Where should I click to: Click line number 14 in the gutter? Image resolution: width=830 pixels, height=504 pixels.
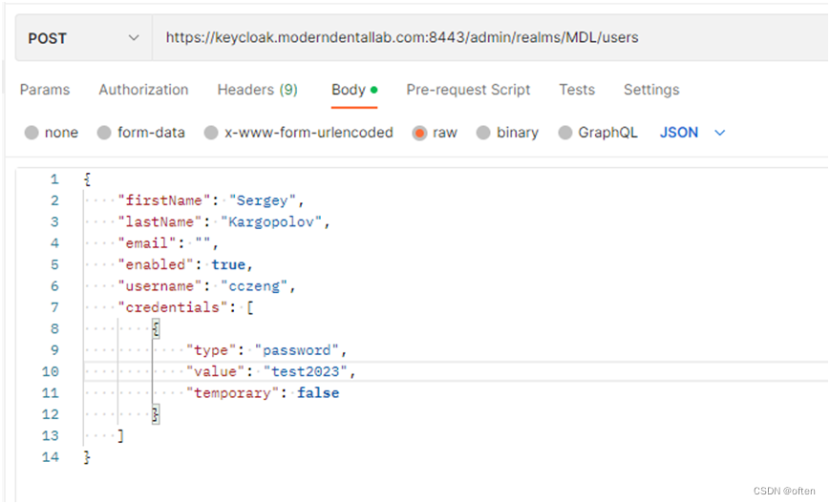point(51,457)
